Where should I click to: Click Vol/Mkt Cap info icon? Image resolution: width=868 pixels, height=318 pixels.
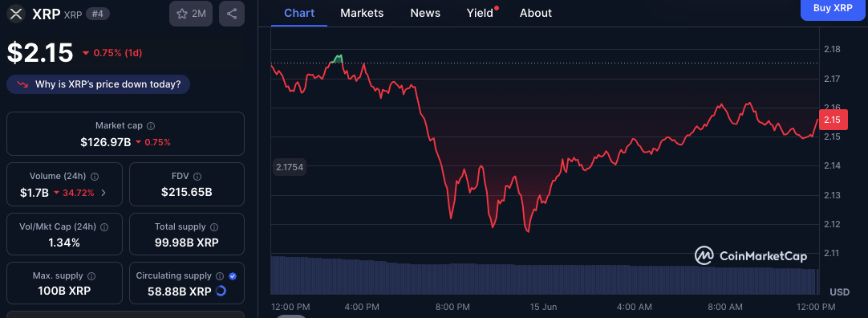coord(104,226)
